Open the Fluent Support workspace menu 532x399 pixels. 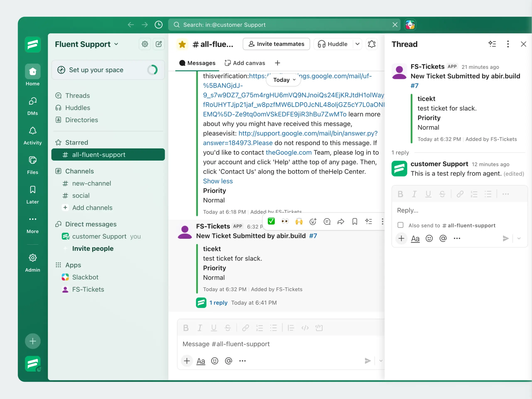click(x=87, y=44)
